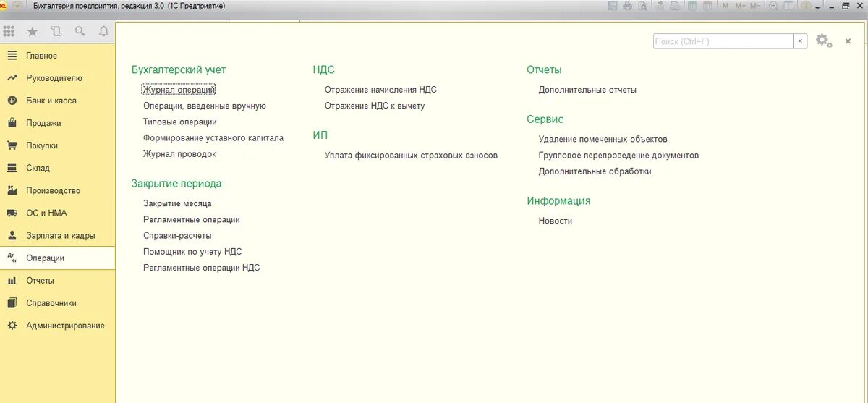Open the Главное section
Image resolution: width=868 pixels, height=403 pixels.
click(57, 56)
